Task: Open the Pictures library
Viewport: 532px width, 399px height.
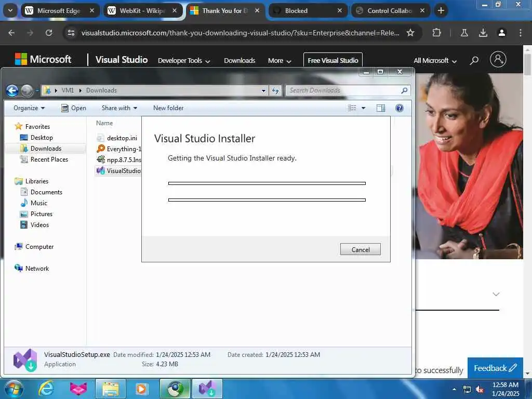Action: (42, 214)
